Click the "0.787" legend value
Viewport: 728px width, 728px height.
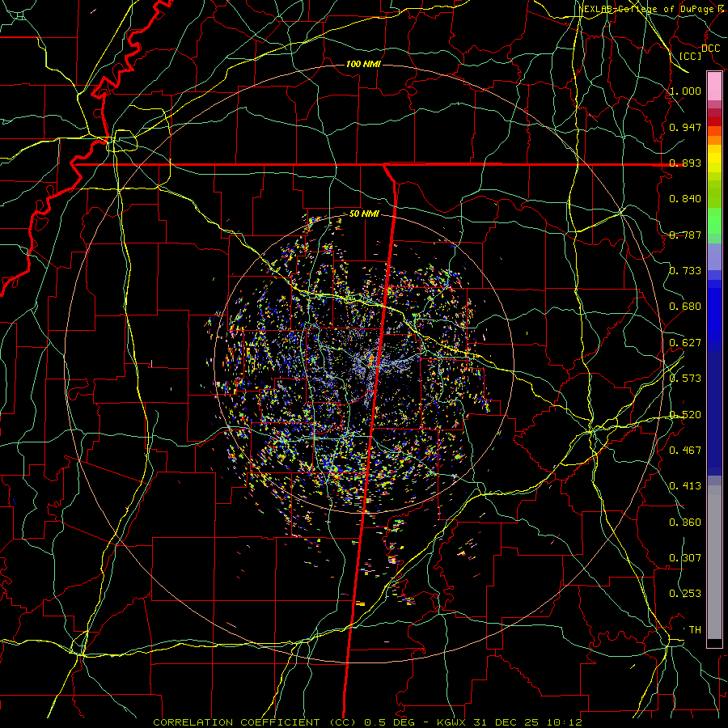[685, 235]
